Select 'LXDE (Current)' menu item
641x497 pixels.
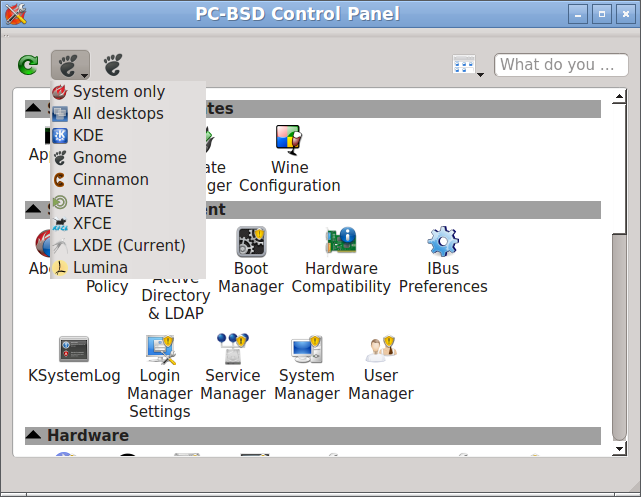(128, 246)
